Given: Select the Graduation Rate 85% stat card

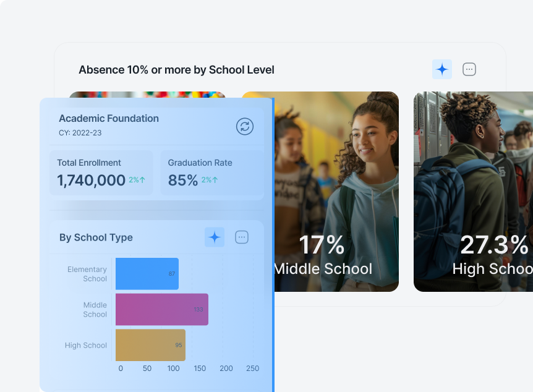Looking at the screenshot, I should click(x=211, y=173).
